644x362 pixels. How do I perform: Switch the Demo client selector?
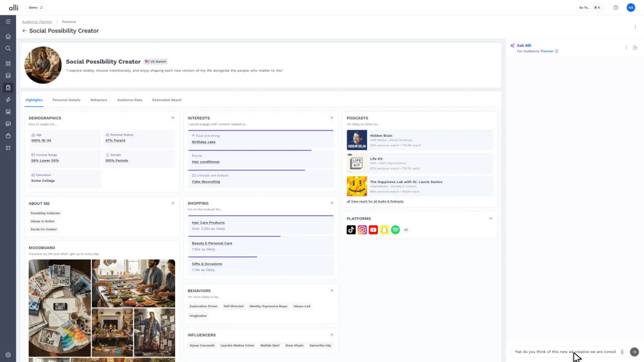point(36,7)
